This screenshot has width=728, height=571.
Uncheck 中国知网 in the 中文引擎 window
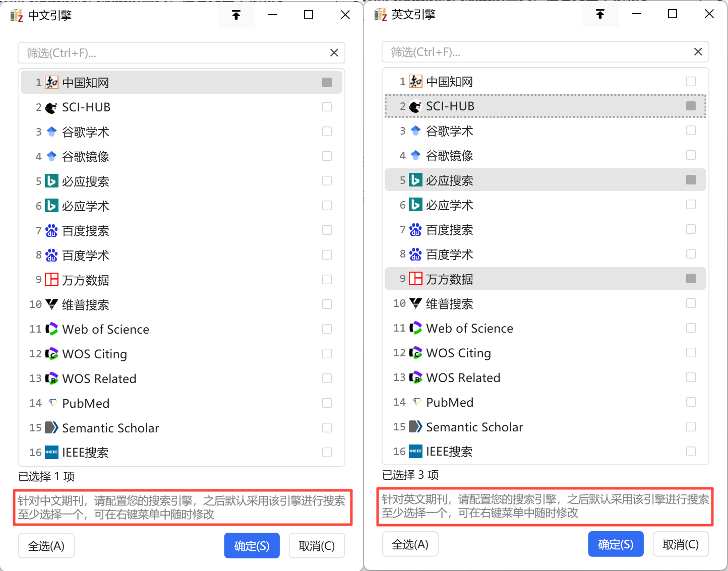click(x=327, y=82)
